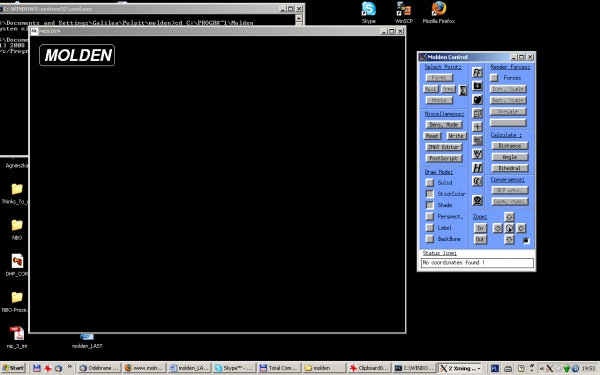600x375 pixels.
Task: Open the NBO-Preze folder on the desktop
Action: (15, 302)
